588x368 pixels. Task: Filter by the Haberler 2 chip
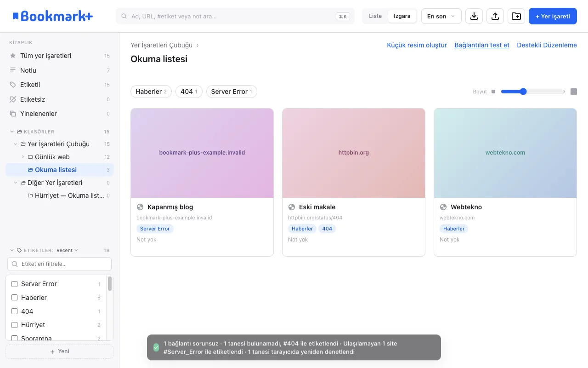point(151,92)
